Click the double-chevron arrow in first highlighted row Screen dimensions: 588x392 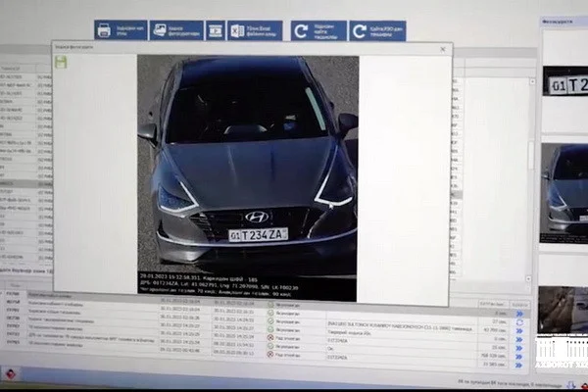coord(519,314)
